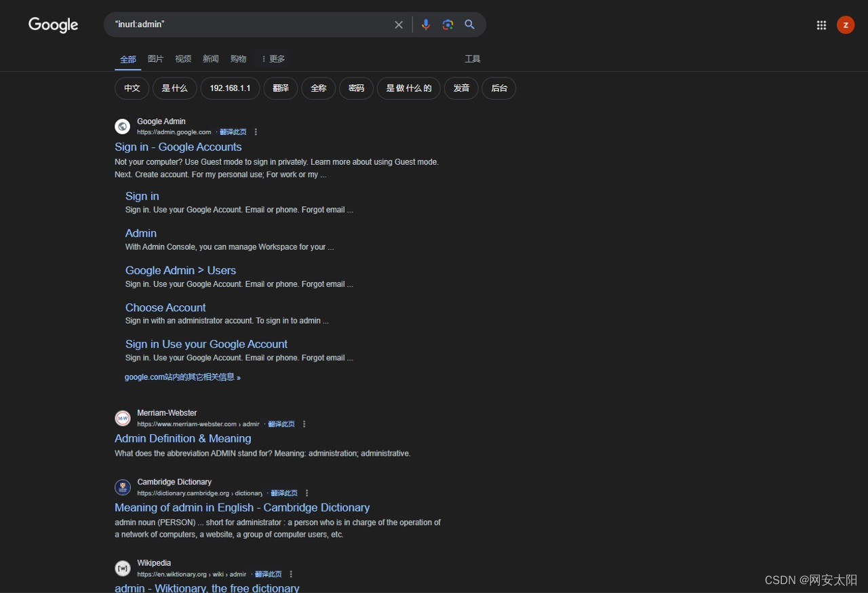Select the 中文 suggestion chip
The image size is (868, 593).
tap(132, 88)
